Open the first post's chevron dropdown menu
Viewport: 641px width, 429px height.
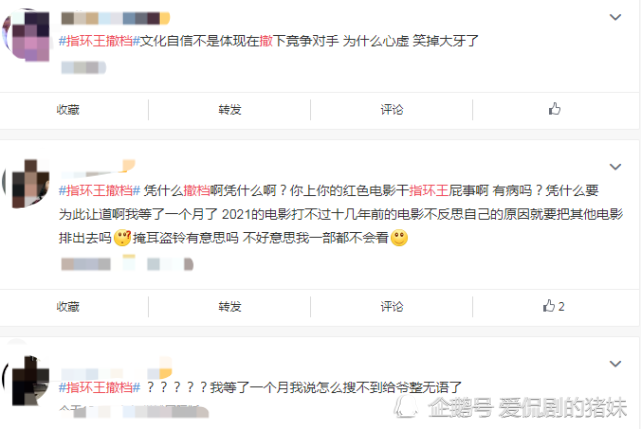[x=615, y=17]
